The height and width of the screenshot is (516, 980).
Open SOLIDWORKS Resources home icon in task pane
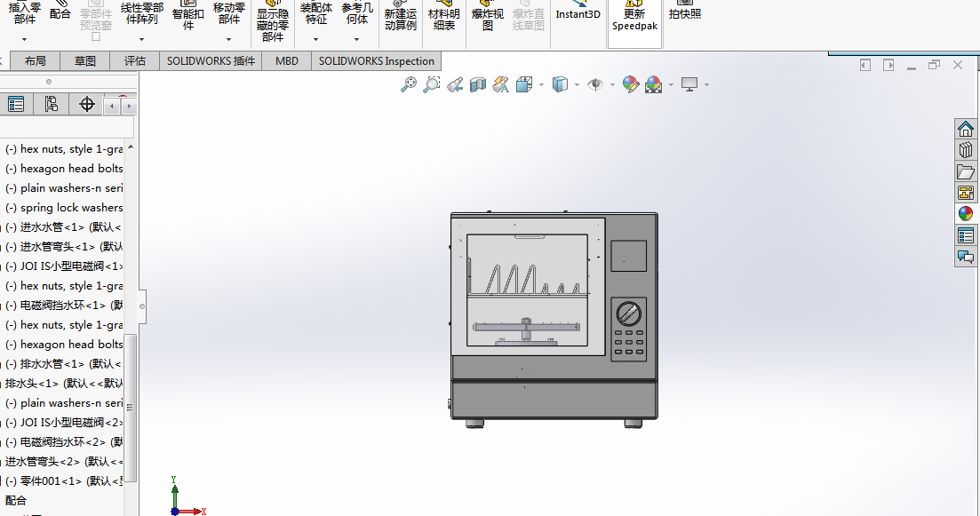click(966, 129)
